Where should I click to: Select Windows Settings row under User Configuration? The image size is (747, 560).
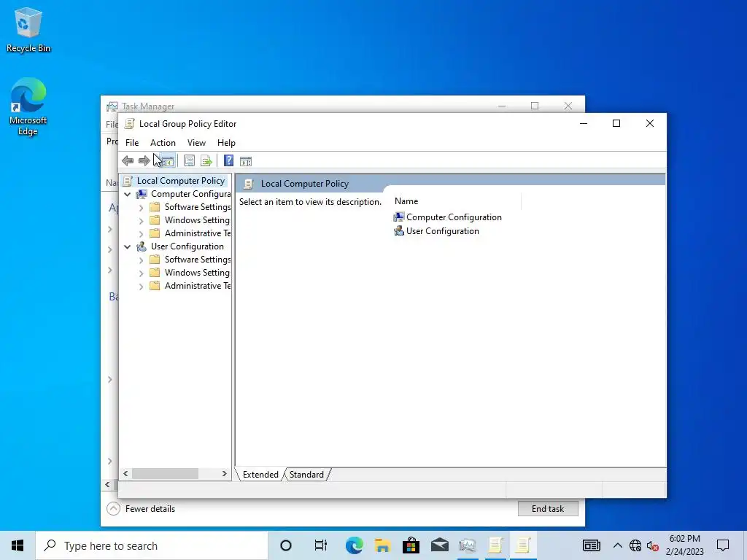click(190, 273)
